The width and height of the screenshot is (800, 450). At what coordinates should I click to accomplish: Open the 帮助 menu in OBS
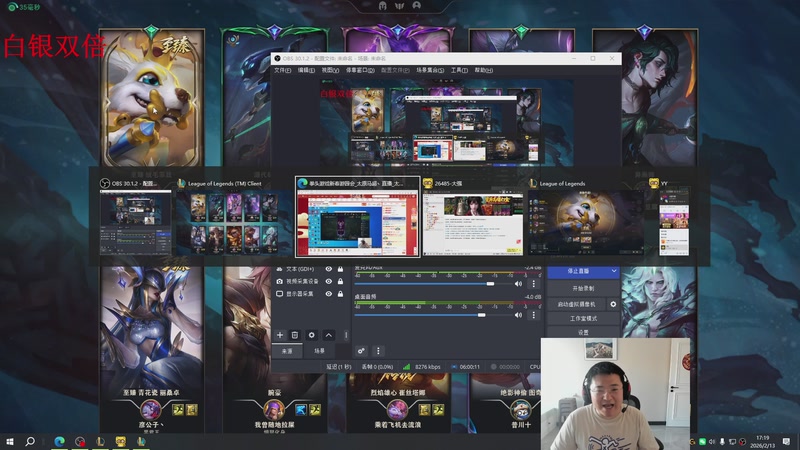tap(484, 70)
